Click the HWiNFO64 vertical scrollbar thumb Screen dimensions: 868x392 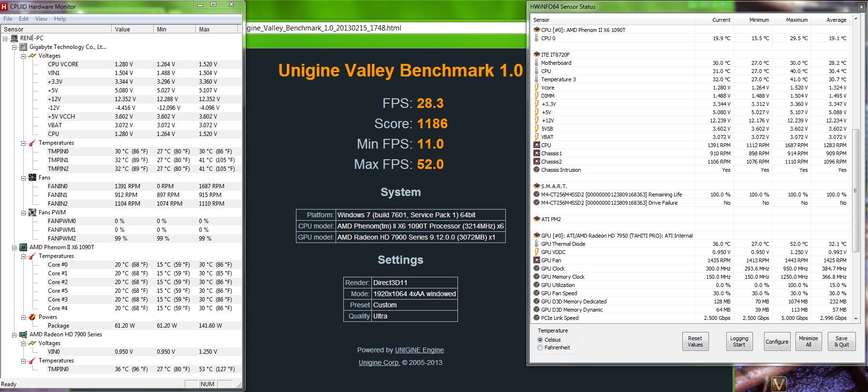pos(855,190)
